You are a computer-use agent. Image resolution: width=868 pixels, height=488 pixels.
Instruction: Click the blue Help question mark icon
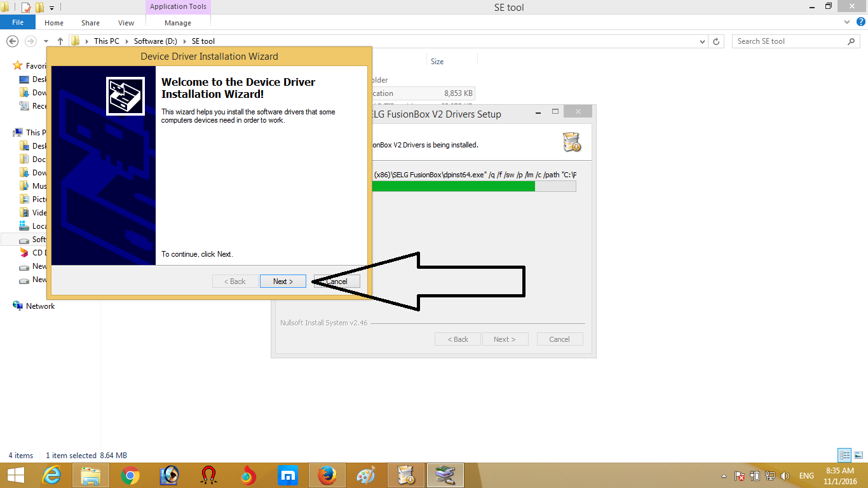pos(862,21)
